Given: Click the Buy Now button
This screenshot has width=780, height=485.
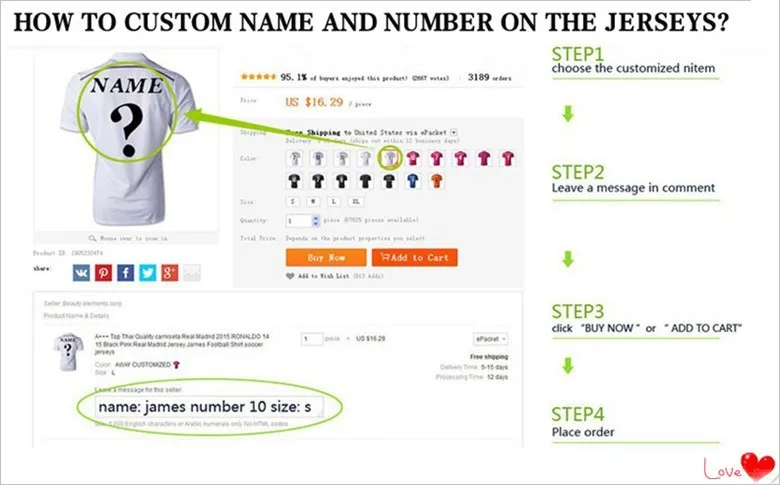Looking at the screenshot, I should tap(326, 258).
